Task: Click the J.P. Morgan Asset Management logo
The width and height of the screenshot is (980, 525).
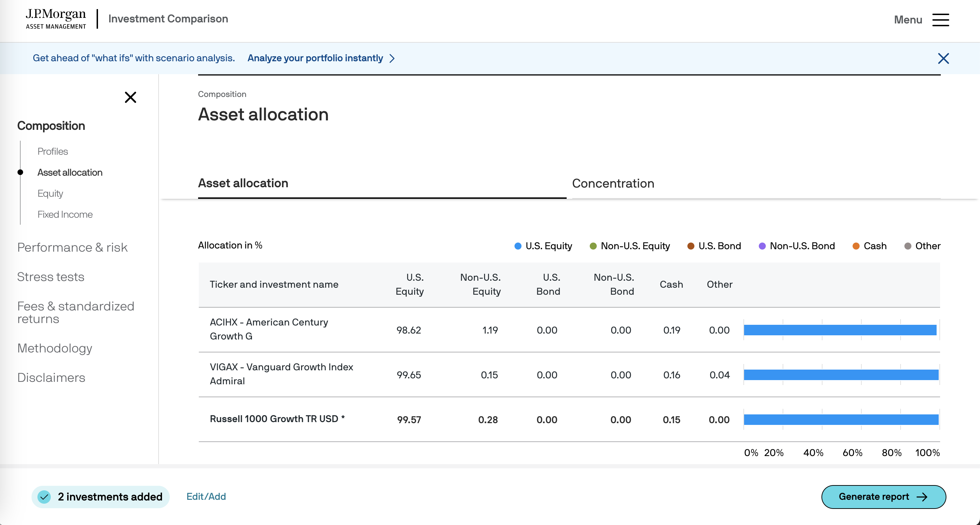Action: [x=56, y=19]
